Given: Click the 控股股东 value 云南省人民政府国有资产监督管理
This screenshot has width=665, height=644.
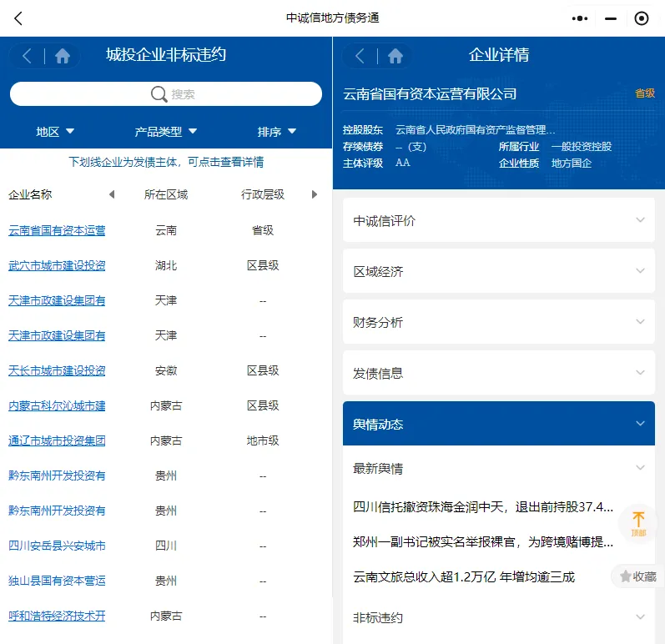Looking at the screenshot, I should click(x=475, y=130).
